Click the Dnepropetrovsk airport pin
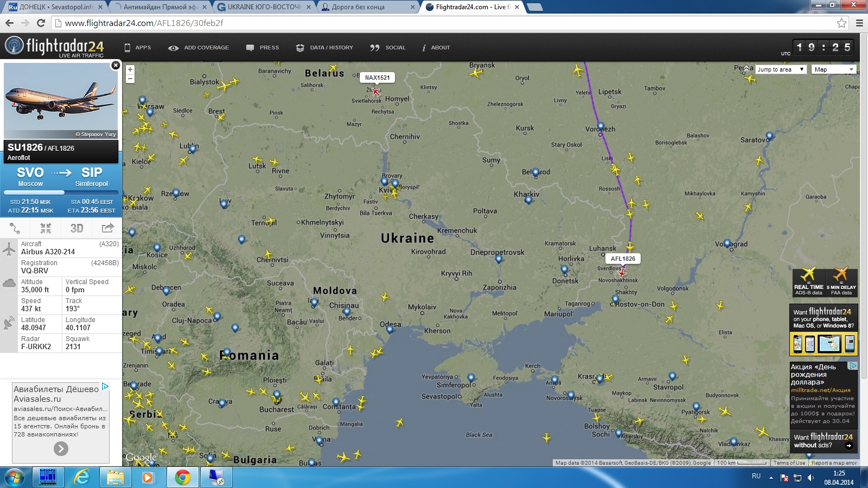Screen dimensions: 868x488 [x=499, y=259]
